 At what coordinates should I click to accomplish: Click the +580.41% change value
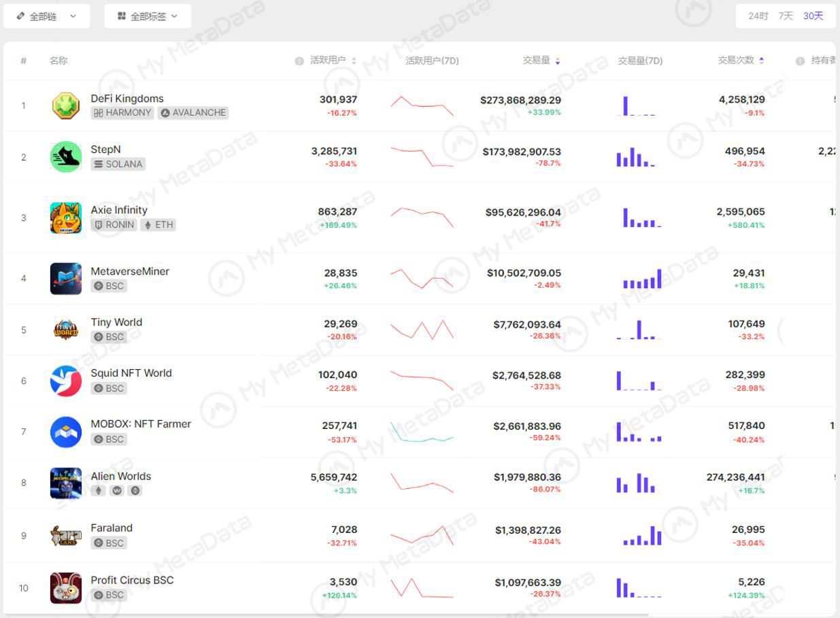[x=746, y=225]
